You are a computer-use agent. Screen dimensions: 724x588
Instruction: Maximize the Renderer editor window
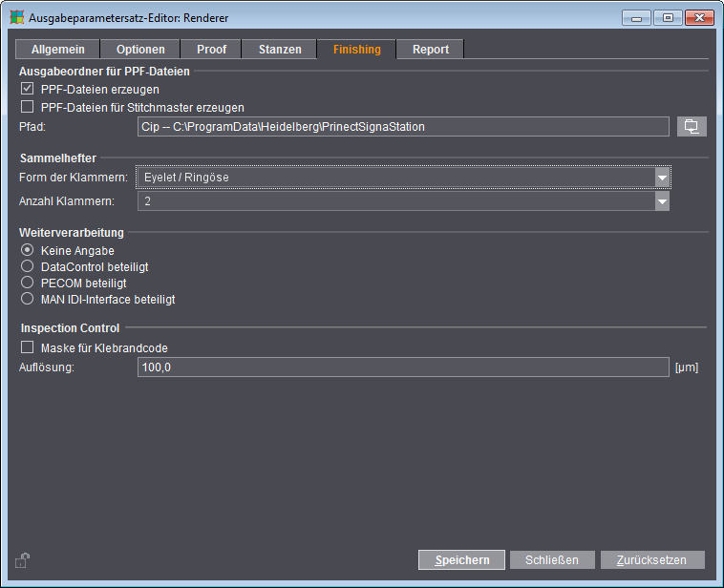click(668, 17)
